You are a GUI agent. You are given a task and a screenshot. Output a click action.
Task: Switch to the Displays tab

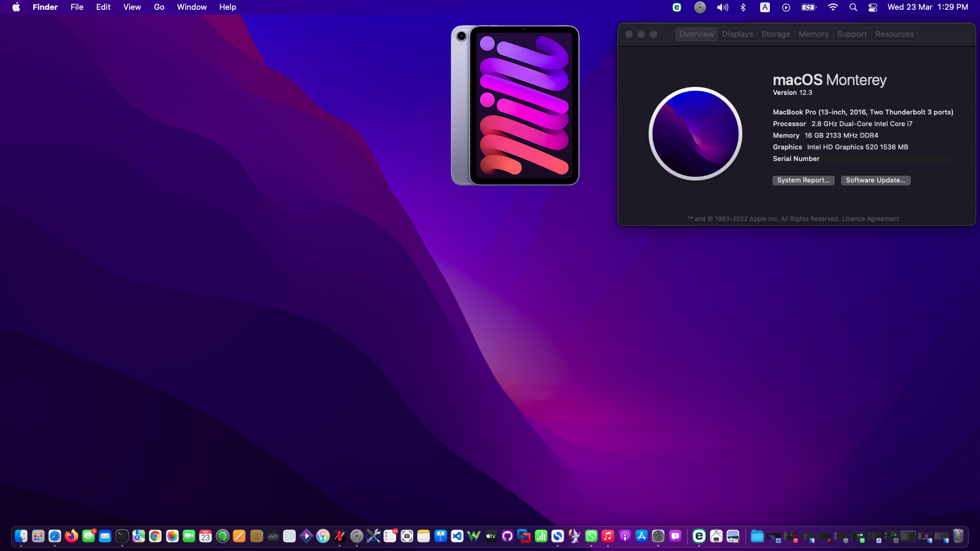coord(737,34)
